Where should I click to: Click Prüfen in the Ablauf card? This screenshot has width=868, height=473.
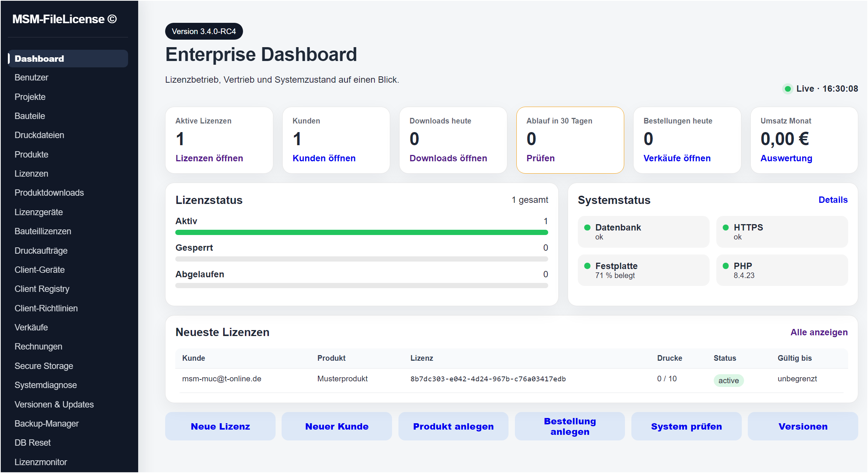click(x=540, y=158)
